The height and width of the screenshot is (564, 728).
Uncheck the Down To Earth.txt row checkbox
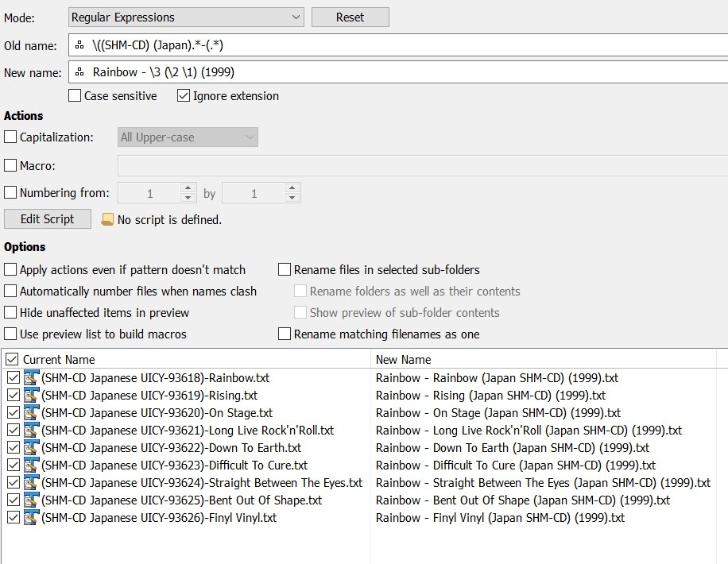point(14,447)
